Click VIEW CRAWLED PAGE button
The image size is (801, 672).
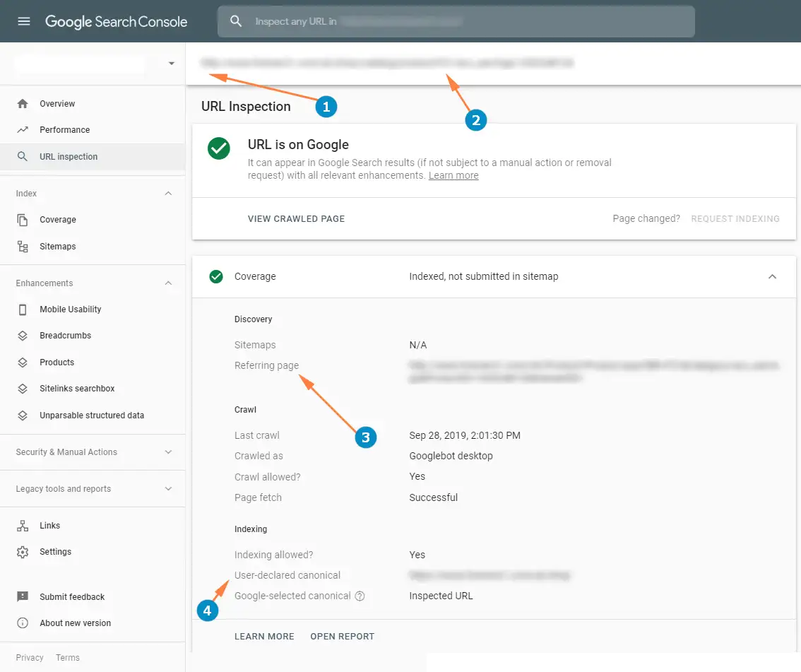click(296, 219)
